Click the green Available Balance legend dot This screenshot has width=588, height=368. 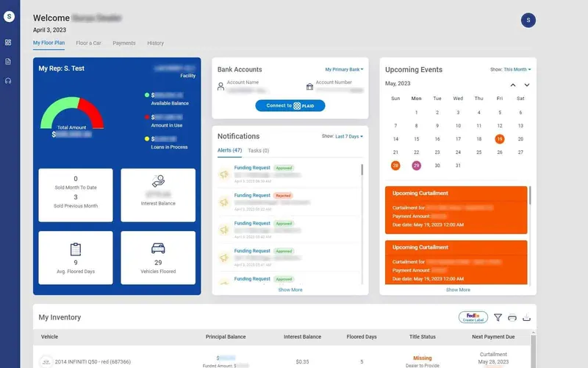pos(147,95)
